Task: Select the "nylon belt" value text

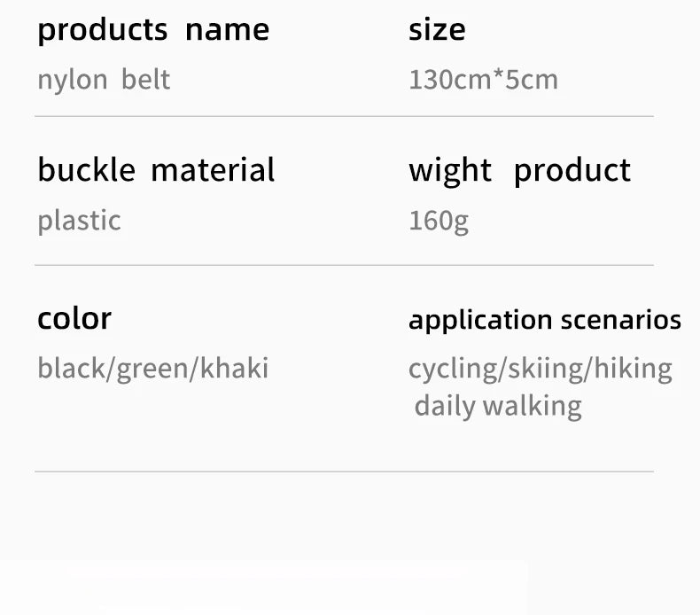Action: 103,80
